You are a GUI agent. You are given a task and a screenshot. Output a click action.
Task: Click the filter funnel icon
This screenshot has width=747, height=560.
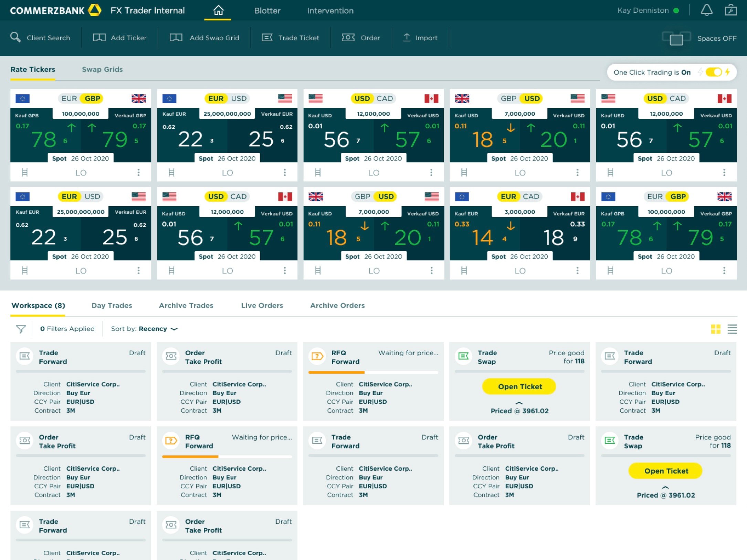21,329
